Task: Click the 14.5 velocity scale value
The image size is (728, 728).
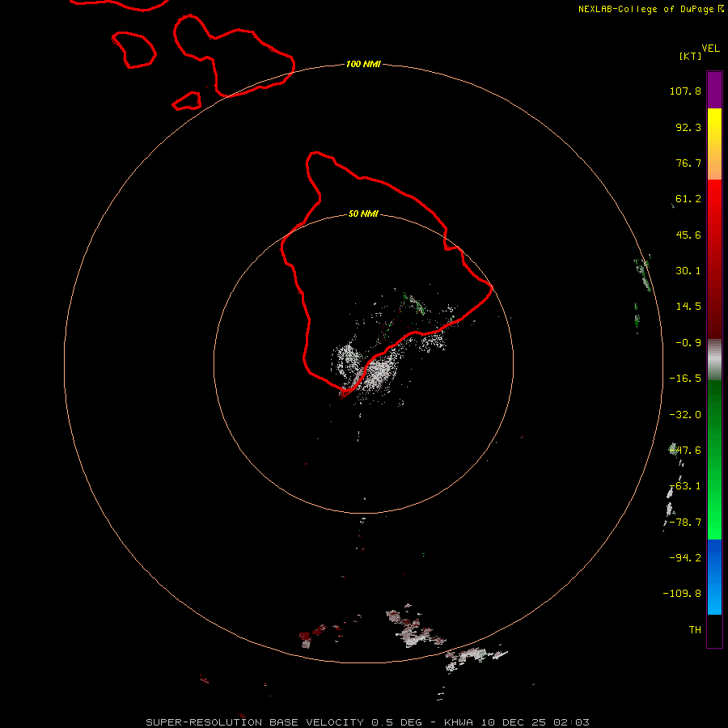Action: pos(688,307)
